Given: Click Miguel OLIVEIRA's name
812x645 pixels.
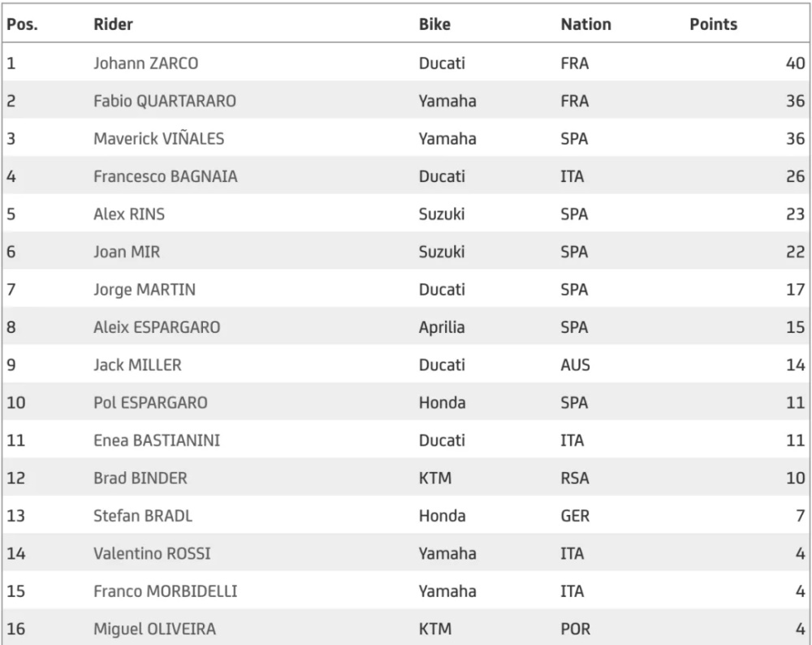Looking at the screenshot, I should click(155, 629).
